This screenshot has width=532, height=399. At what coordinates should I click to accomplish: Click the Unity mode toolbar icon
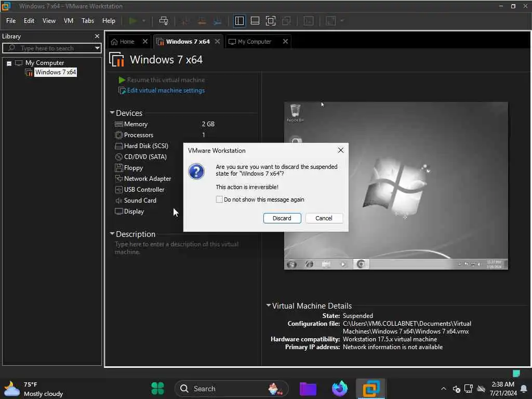click(x=286, y=21)
